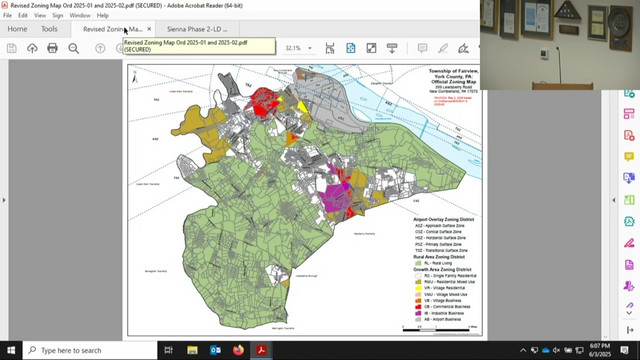Collapse the right tools pane arrow
Screen dimensions: 640x360
(613, 200)
